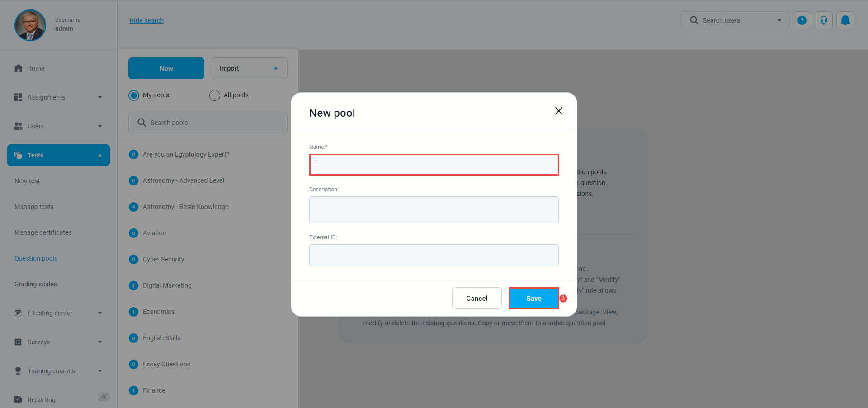Click the Hide search link
868x408 pixels.
tap(146, 20)
